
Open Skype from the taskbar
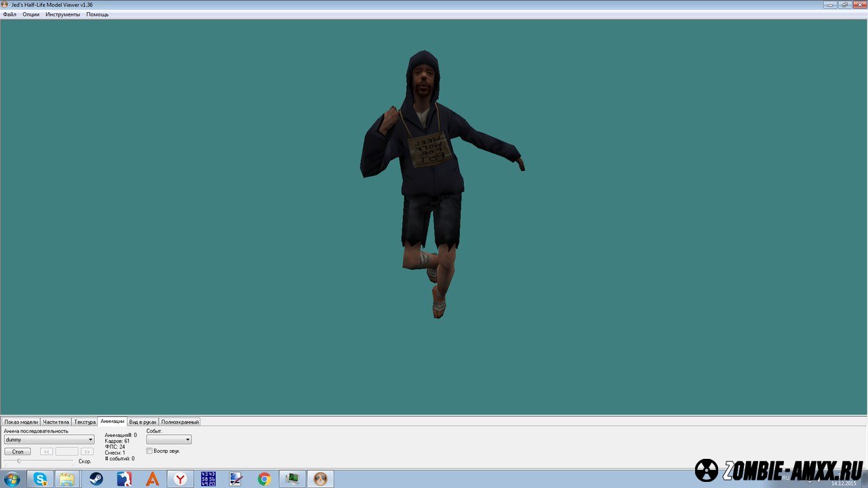(40, 479)
